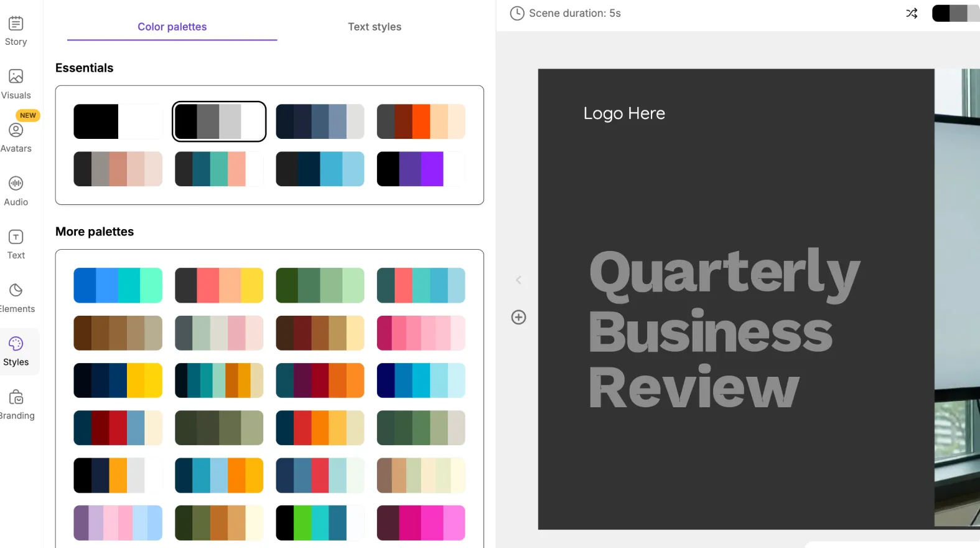The width and height of the screenshot is (980, 548).
Task: Open the Story panel in sidebar
Action: [x=16, y=32]
